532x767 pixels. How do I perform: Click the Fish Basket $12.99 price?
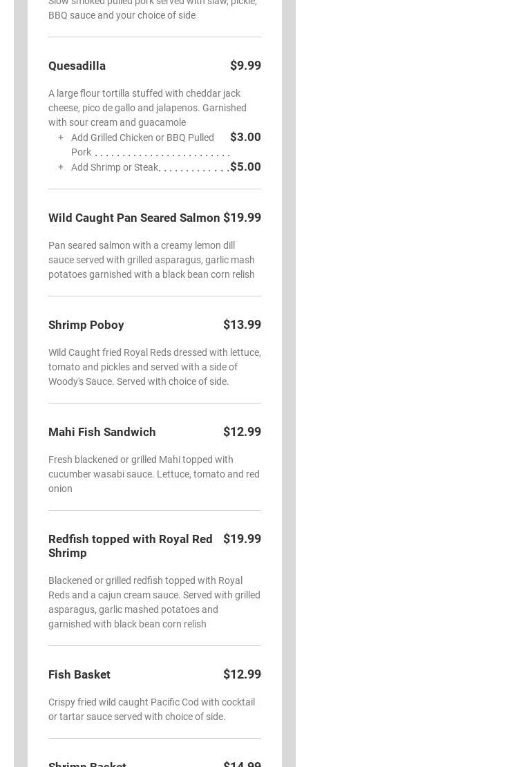(242, 674)
